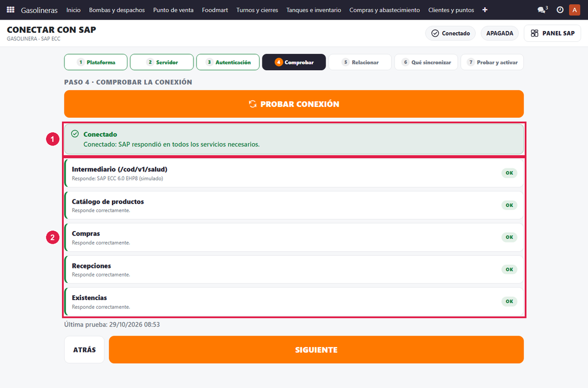Open the user avatar menu
Image resolution: width=588 pixels, height=388 pixels.
(574, 10)
